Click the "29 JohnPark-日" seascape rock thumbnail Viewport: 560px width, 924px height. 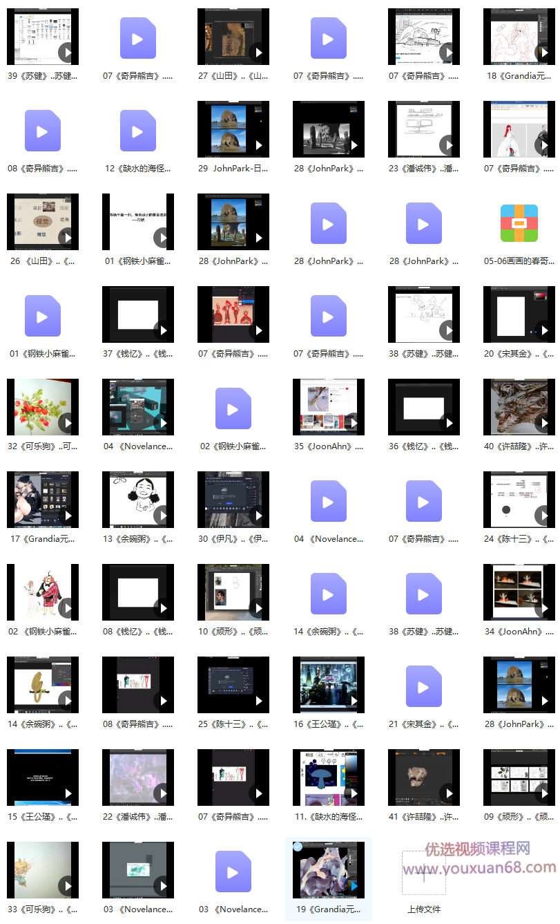coord(233,129)
